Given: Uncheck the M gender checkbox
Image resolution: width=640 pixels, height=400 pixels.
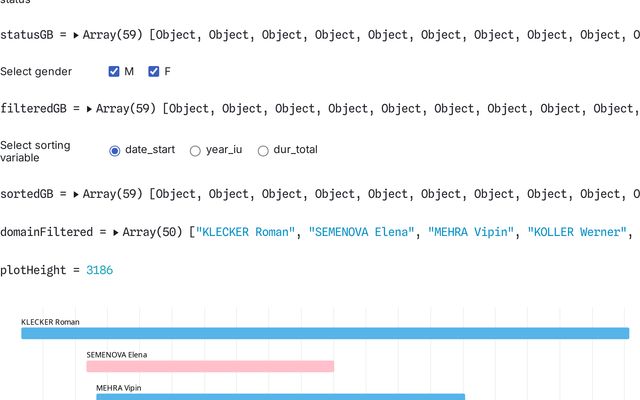Looking at the screenshot, I should click(x=114, y=72).
